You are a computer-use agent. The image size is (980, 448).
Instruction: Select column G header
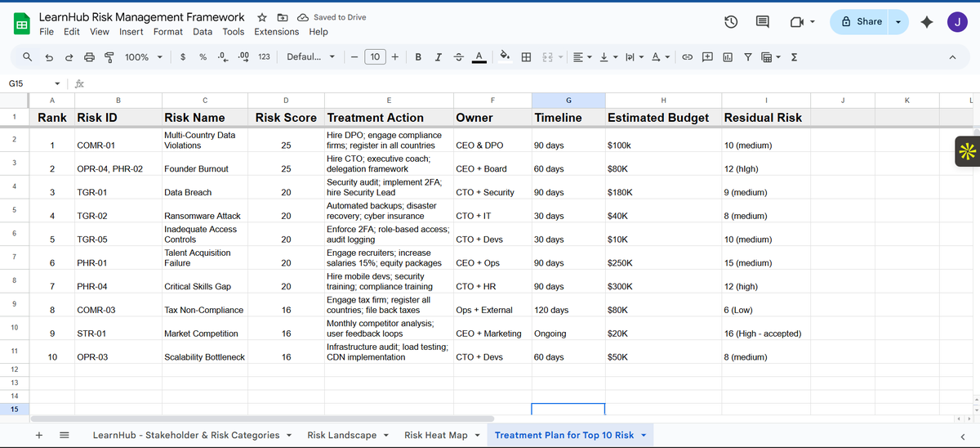click(568, 100)
